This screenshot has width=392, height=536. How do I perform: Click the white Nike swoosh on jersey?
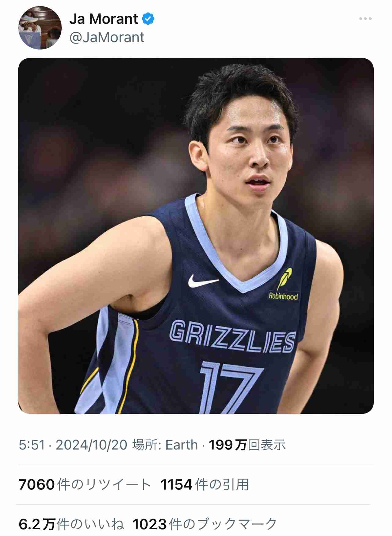pyautogui.click(x=203, y=281)
